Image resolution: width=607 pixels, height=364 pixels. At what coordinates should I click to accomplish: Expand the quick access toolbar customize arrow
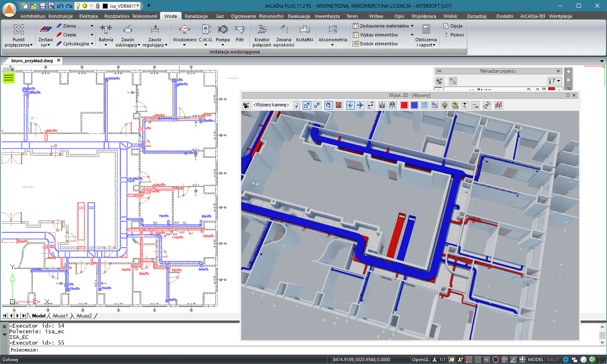[x=149, y=6]
